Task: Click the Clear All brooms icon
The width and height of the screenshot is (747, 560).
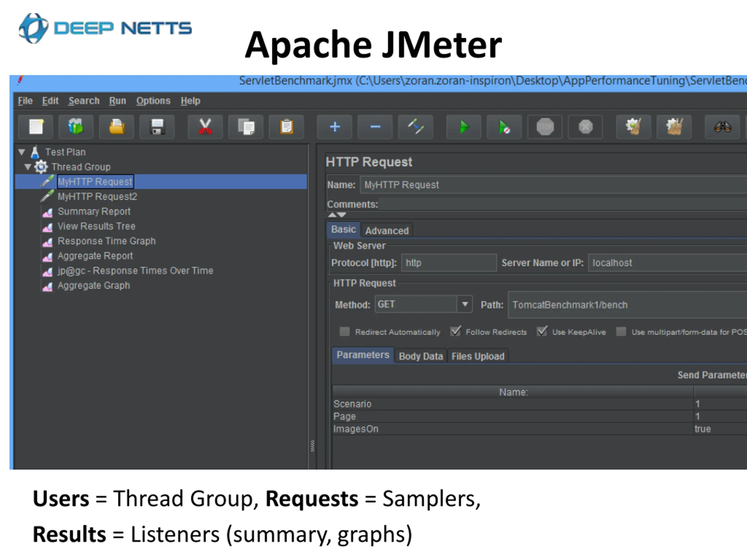Action: tap(674, 127)
